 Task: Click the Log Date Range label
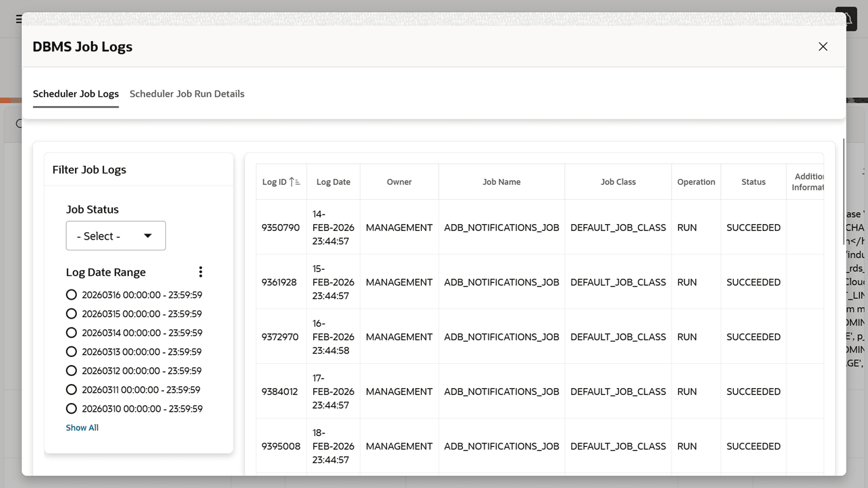coord(106,272)
